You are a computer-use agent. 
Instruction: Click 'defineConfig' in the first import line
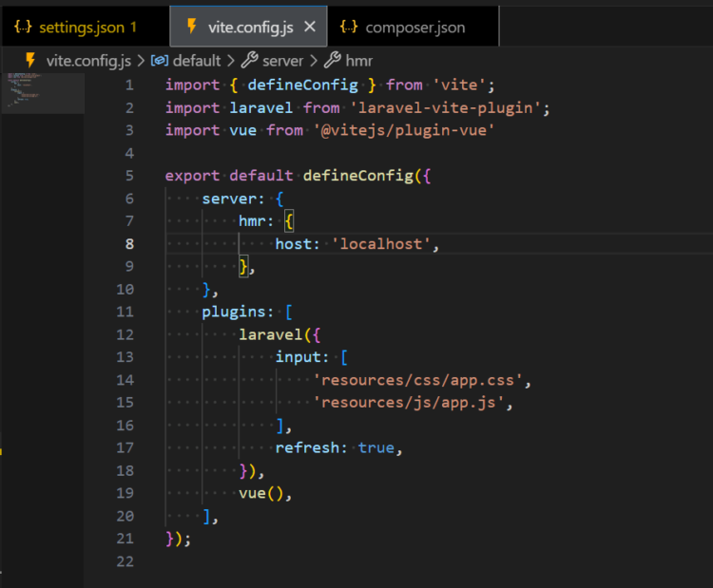(303, 85)
